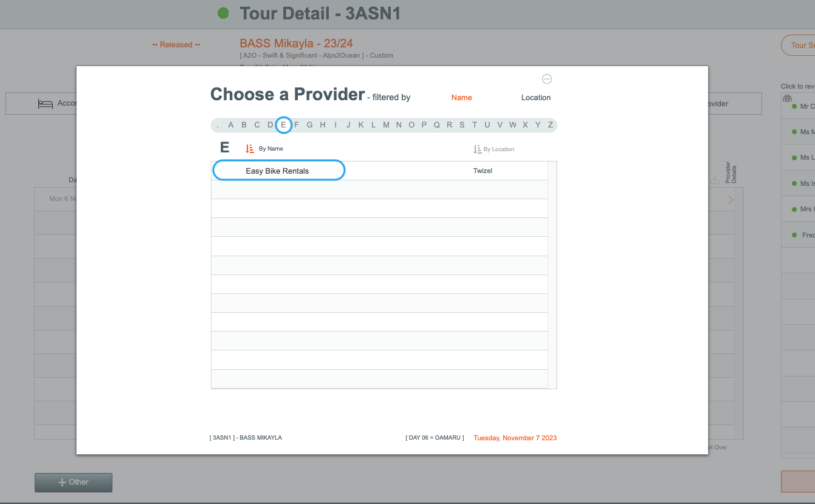Screen dimensions: 815x504
Task: Select Ms M passenger in right panel
Action: 798,132
